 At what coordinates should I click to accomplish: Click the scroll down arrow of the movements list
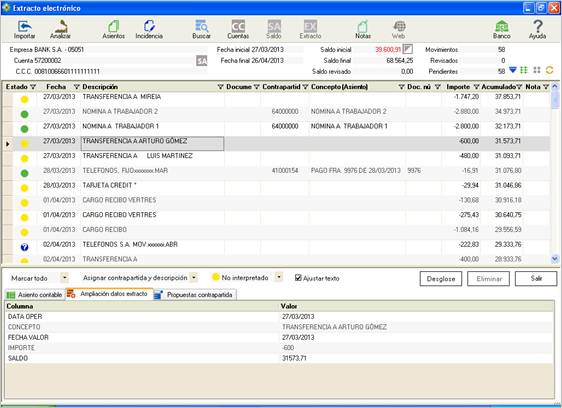[555, 258]
